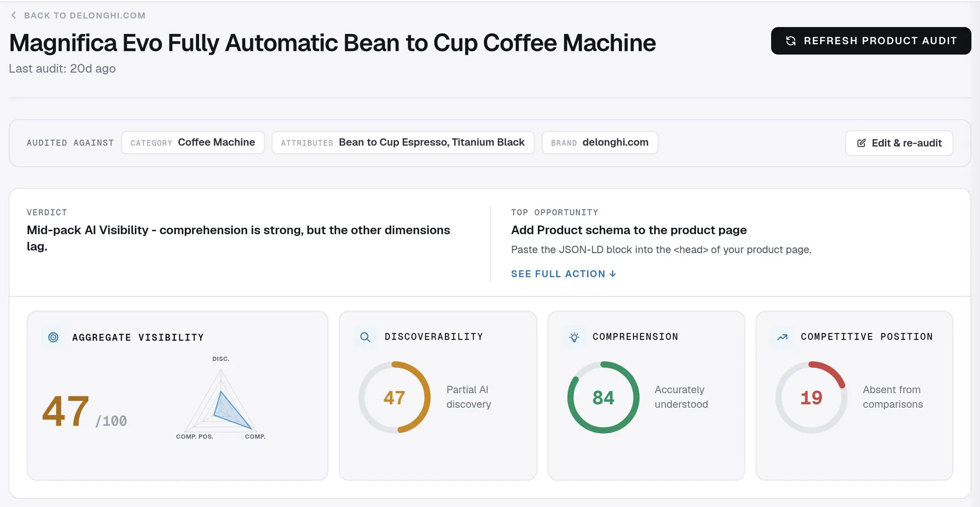The image size is (980, 507).
Task: Click the 'Mid-pack AI Visibility' verdict text
Action: (x=238, y=238)
